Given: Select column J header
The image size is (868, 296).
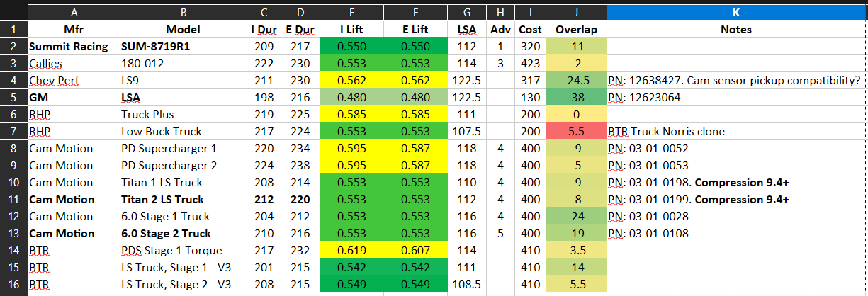Looking at the screenshot, I should pos(576,13).
